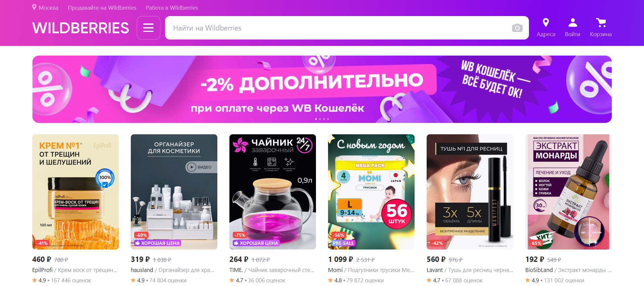Viewport: 644px width, 286px height.
Task: Open the TIME. glass teapot thumbnail
Action: (273, 192)
